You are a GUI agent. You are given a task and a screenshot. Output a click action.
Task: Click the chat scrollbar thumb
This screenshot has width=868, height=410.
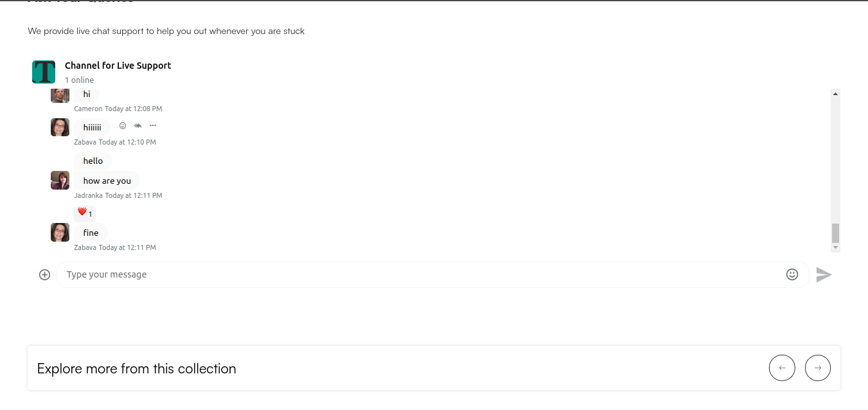click(835, 233)
